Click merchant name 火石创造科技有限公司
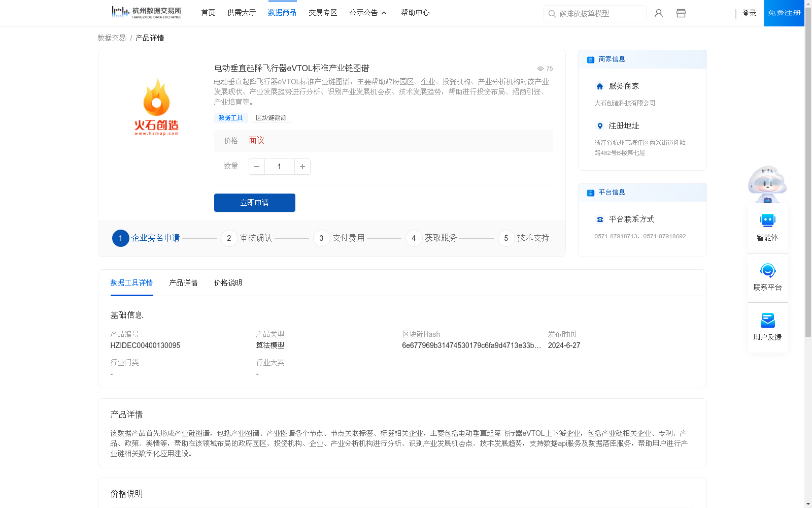This screenshot has width=812, height=508. coord(625,103)
